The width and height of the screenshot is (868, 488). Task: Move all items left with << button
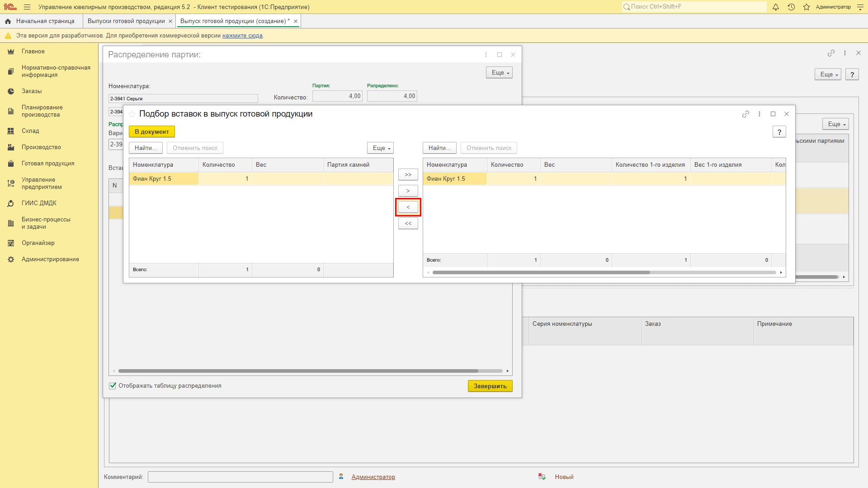408,224
